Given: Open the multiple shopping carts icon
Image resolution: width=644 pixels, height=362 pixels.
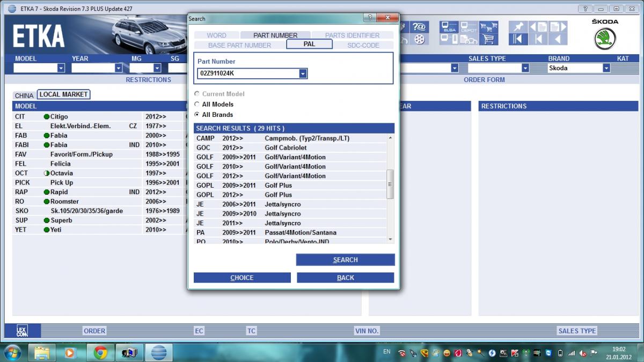Looking at the screenshot, I should coord(488,27).
